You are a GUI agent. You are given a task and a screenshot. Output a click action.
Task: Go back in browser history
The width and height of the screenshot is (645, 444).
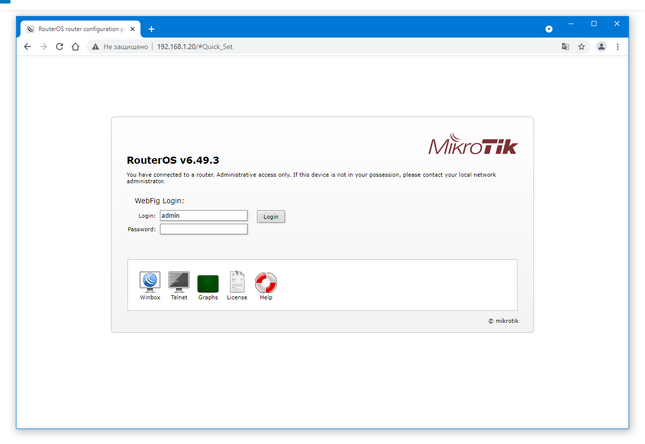coord(28,46)
